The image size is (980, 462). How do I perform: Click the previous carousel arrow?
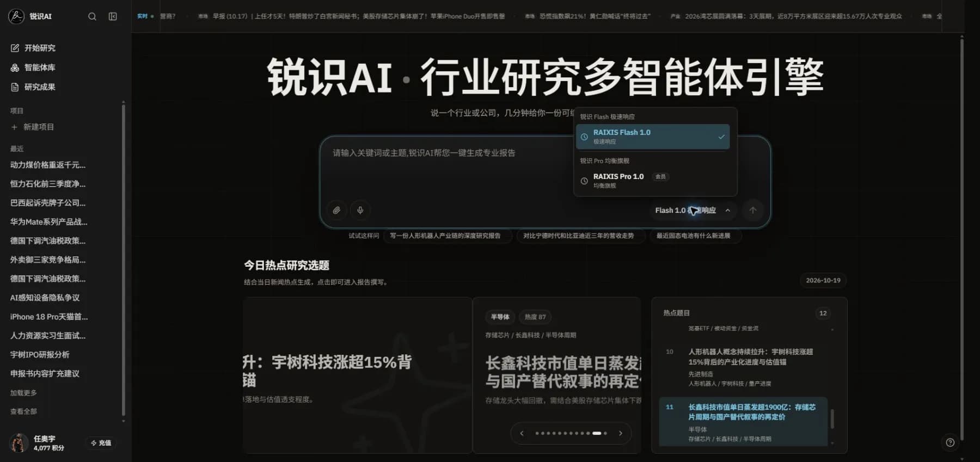point(522,433)
